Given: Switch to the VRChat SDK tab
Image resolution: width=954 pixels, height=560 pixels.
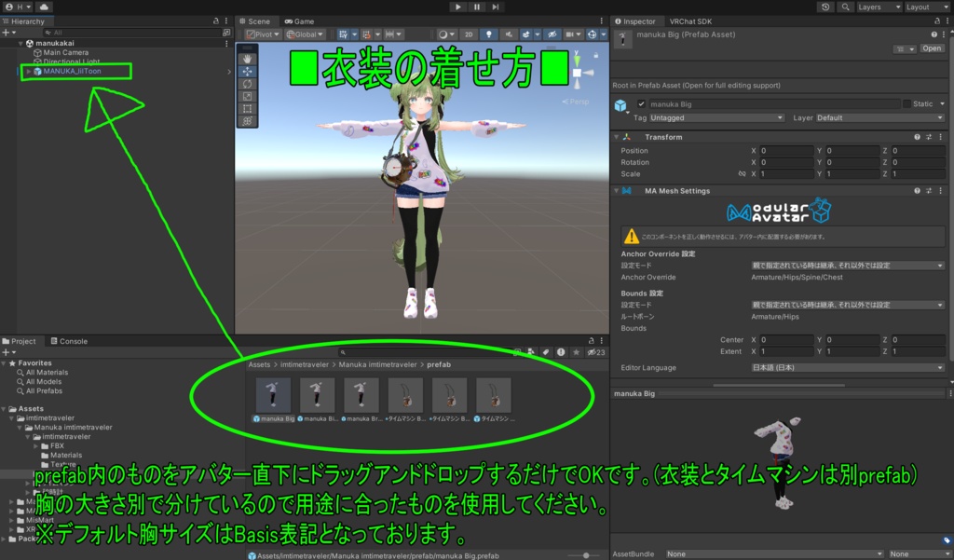Looking at the screenshot, I should tap(690, 21).
